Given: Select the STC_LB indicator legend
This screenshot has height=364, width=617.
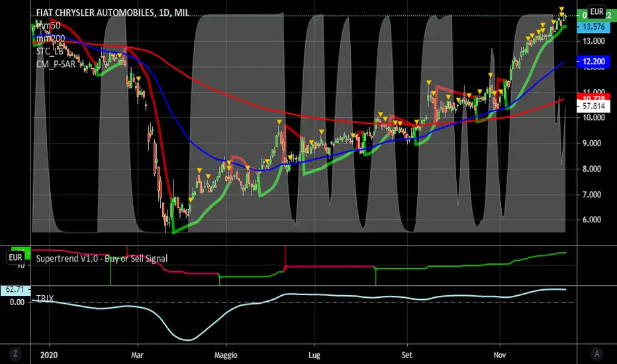Looking at the screenshot, I should (50, 51).
